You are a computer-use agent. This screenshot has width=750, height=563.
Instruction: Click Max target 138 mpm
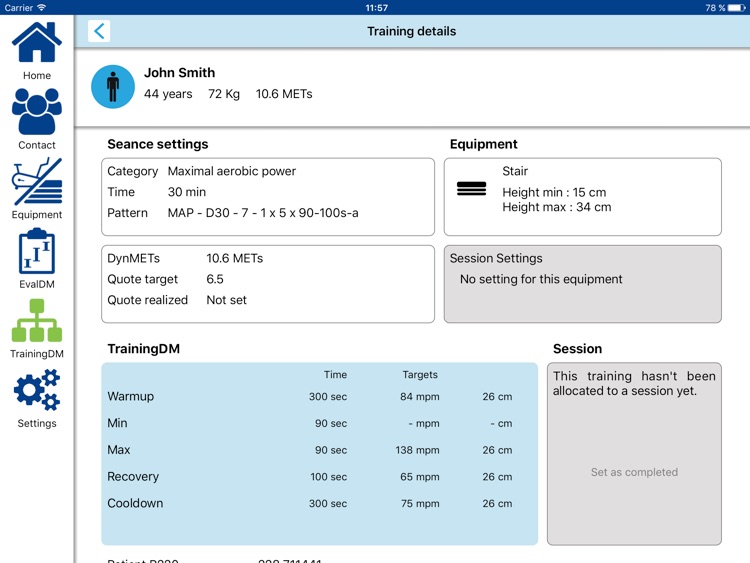[x=417, y=450]
